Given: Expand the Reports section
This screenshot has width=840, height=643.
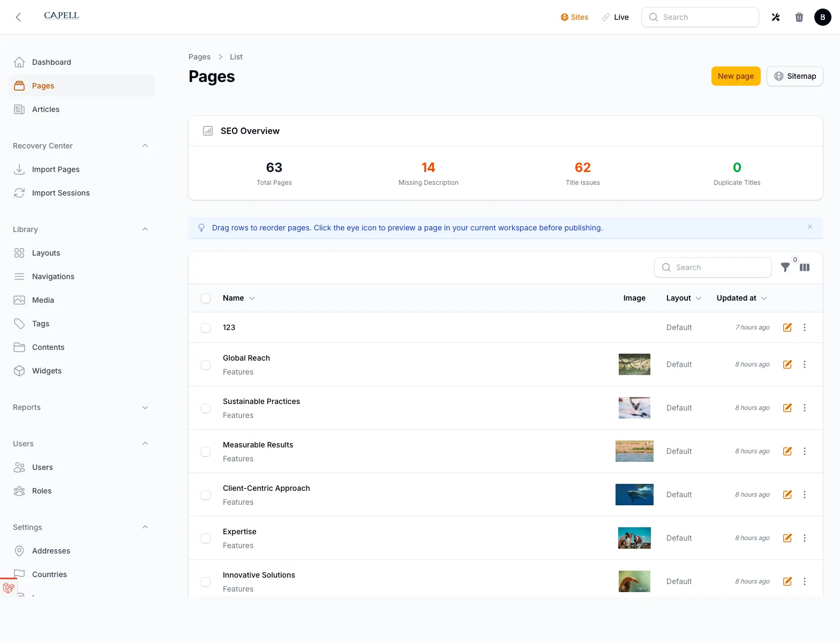Looking at the screenshot, I should click(x=145, y=407).
